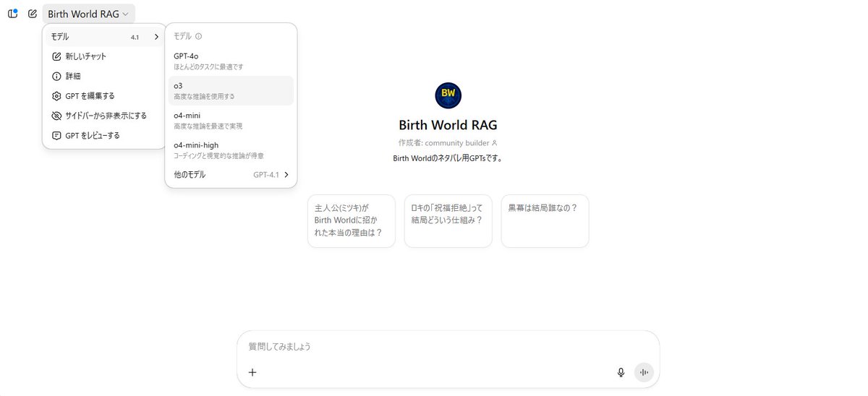Select 新しいチャット menu entry

[104, 56]
